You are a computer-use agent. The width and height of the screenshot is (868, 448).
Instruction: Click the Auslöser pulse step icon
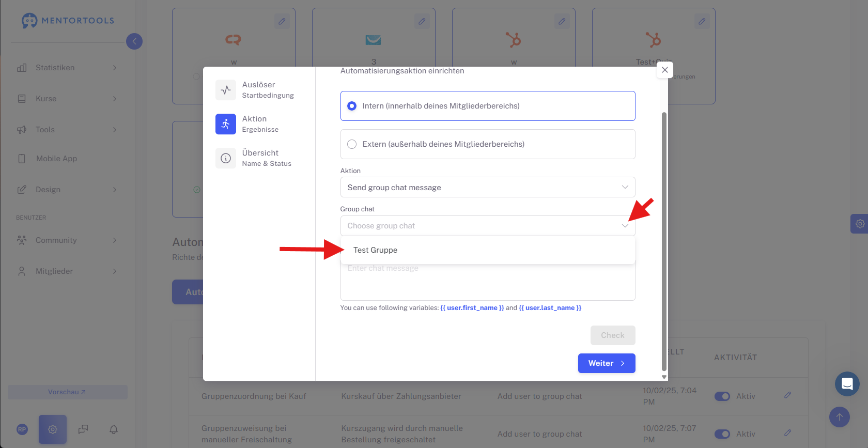coord(226,90)
